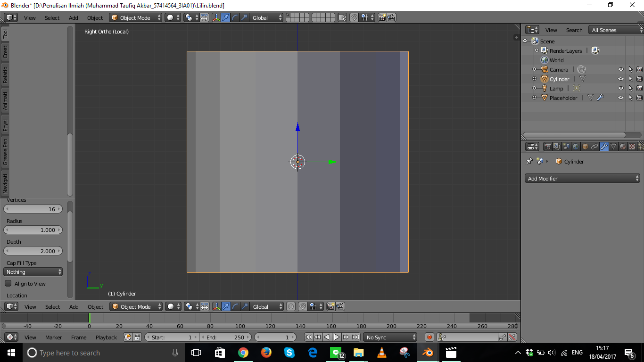The height and width of the screenshot is (362, 644).
Task: Enable the Align to View checkbox
Action: tap(8, 283)
